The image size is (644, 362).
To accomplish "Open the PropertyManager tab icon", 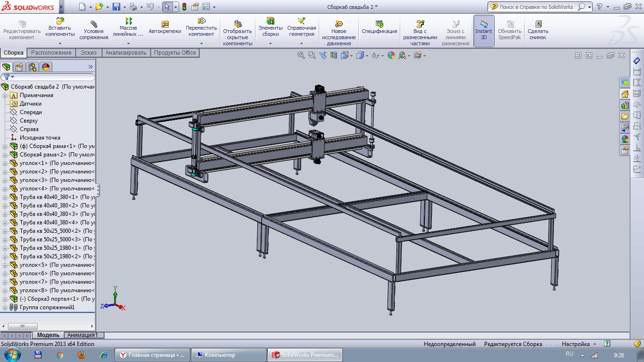I will (19, 66).
